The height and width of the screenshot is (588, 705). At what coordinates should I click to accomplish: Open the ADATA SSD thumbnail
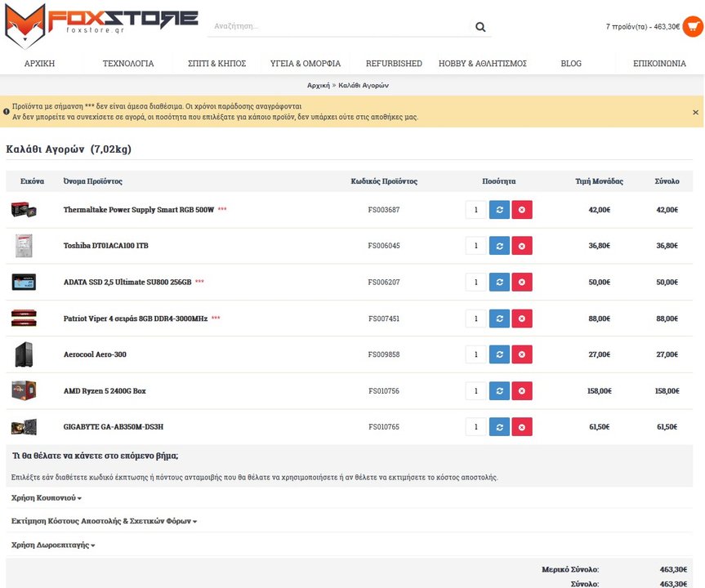pyautogui.click(x=24, y=282)
